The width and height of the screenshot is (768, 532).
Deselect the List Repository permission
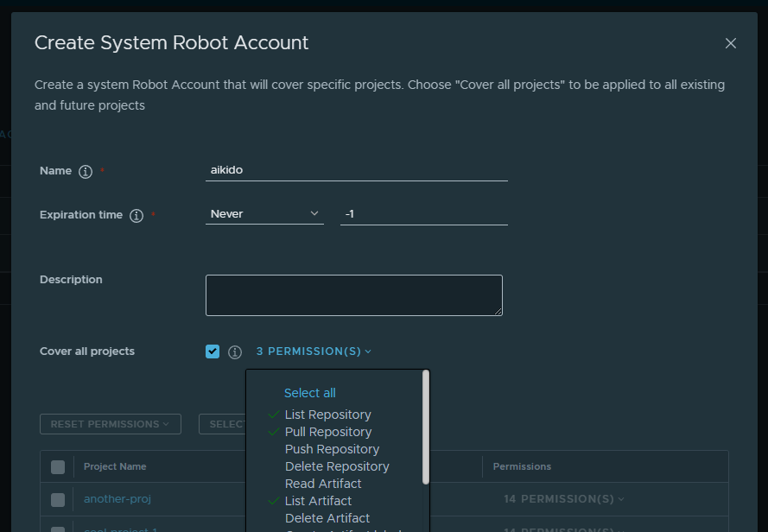click(x=327, y=415)
